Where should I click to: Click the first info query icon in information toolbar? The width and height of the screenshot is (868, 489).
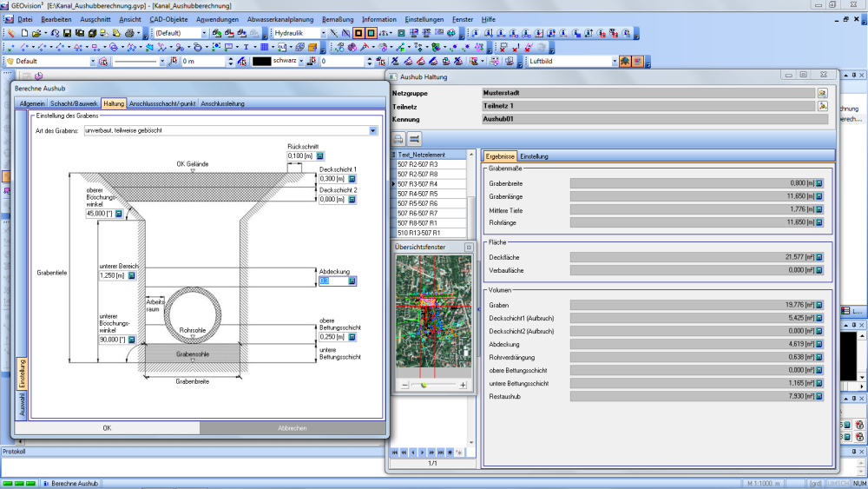coord(476,33)
